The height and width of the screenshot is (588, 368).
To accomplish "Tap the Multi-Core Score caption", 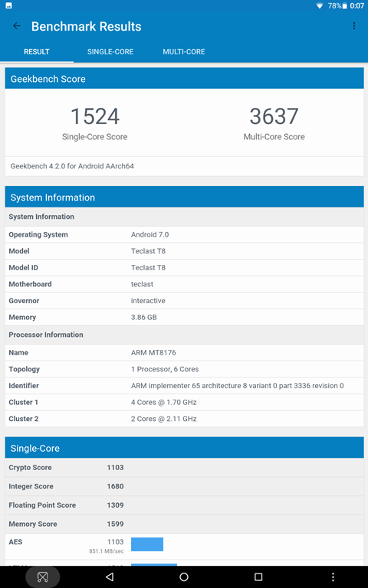I will 274,137.
